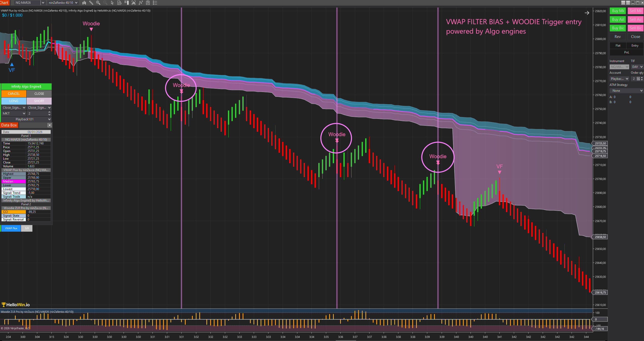Select the drawing tools pencil icon
The width and height of the screenshot is (644, 341).
[91, 3]
